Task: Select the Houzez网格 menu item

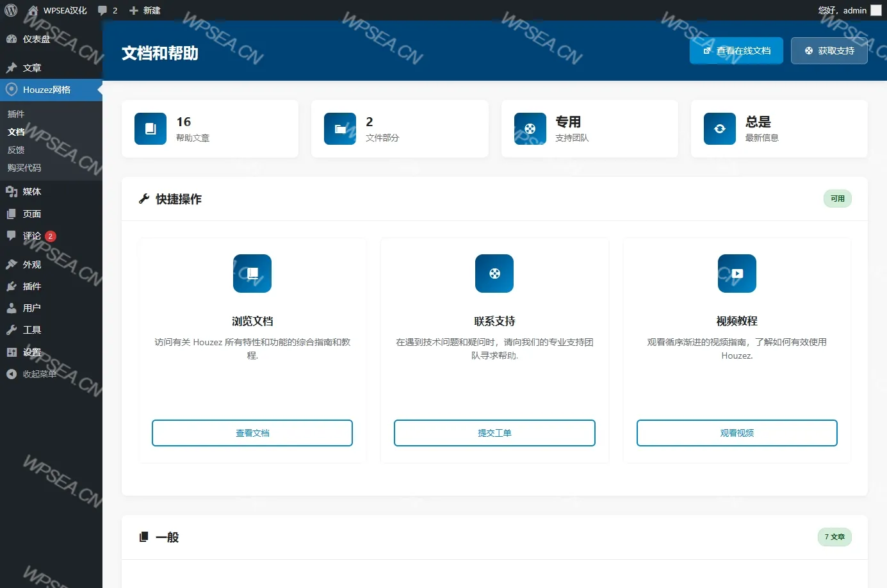Action: click(x=51, y=90)
